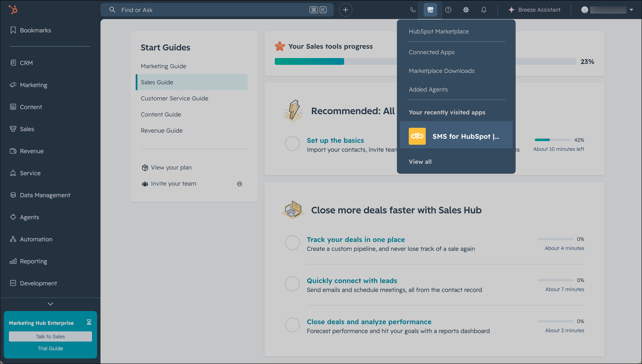Open Close deals and analyze performance link

369,322
